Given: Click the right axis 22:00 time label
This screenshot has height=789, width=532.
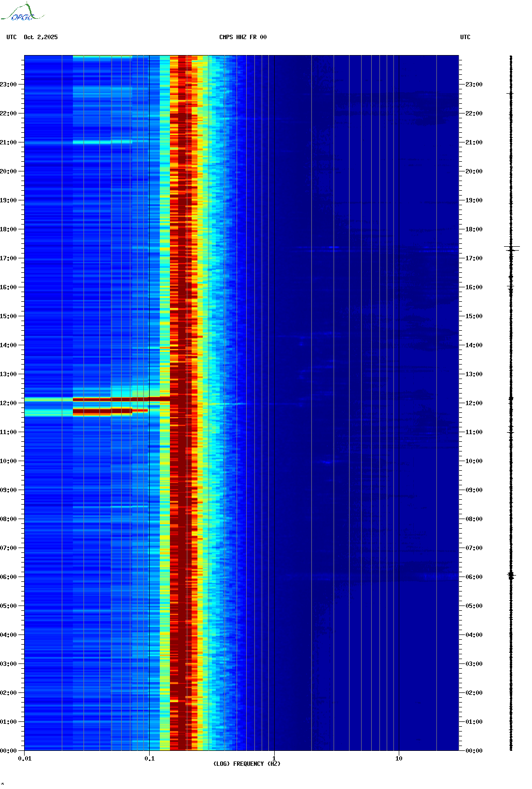Looking at the screenshot, I should (x=474, y=113).
